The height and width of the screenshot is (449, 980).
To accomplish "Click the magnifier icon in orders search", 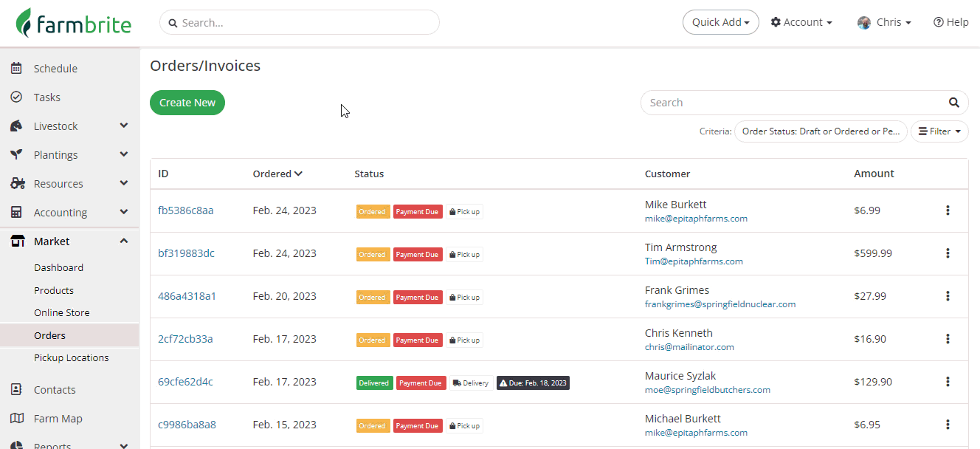I will [954, 103].
